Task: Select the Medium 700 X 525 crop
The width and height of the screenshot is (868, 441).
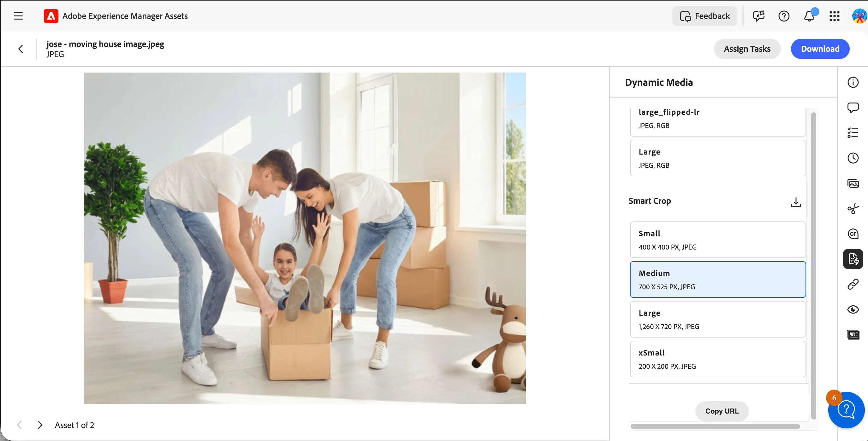Action: pos(718,279)
